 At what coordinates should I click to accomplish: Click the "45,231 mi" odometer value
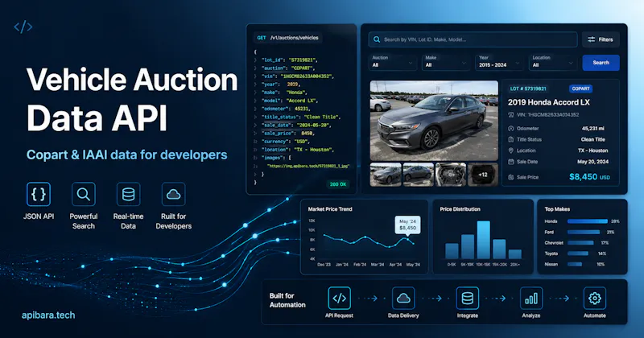593,129
